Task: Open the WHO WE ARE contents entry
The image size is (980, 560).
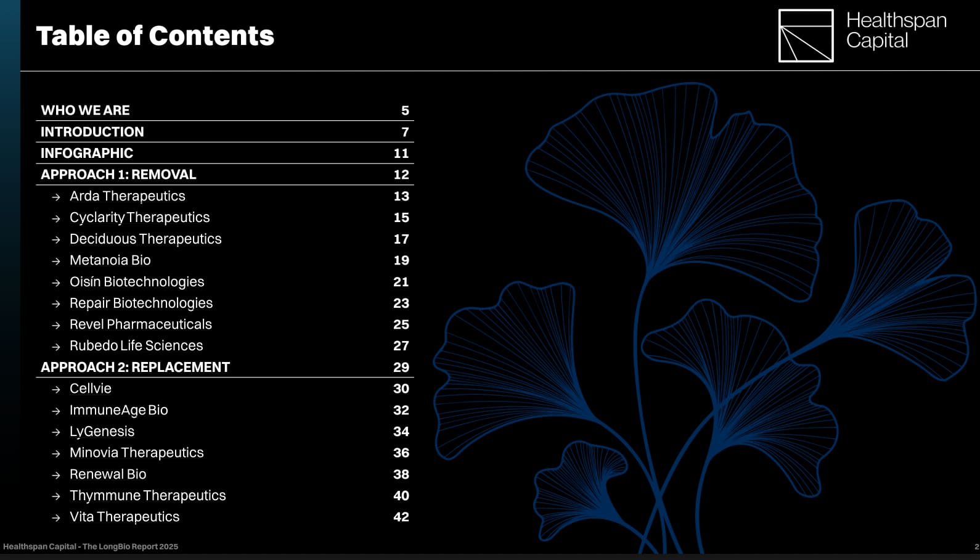Action: tap(85, 110)
